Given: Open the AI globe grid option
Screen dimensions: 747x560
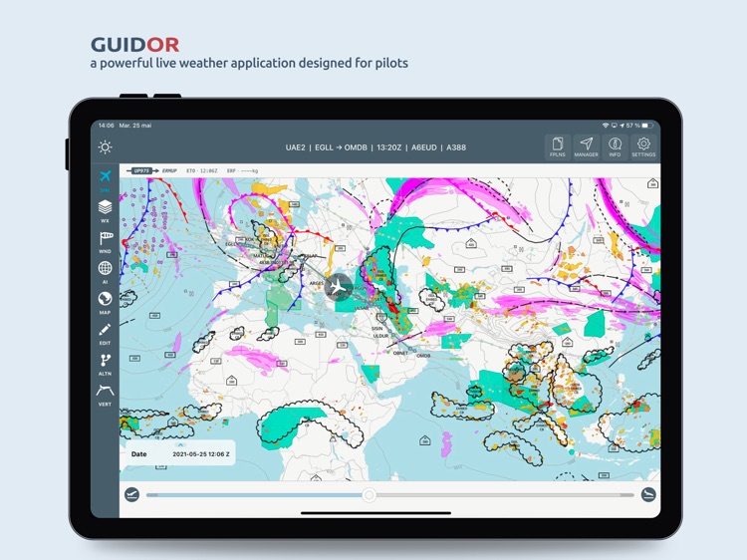Looking at the screenshot, I should [x=105, y=272].
